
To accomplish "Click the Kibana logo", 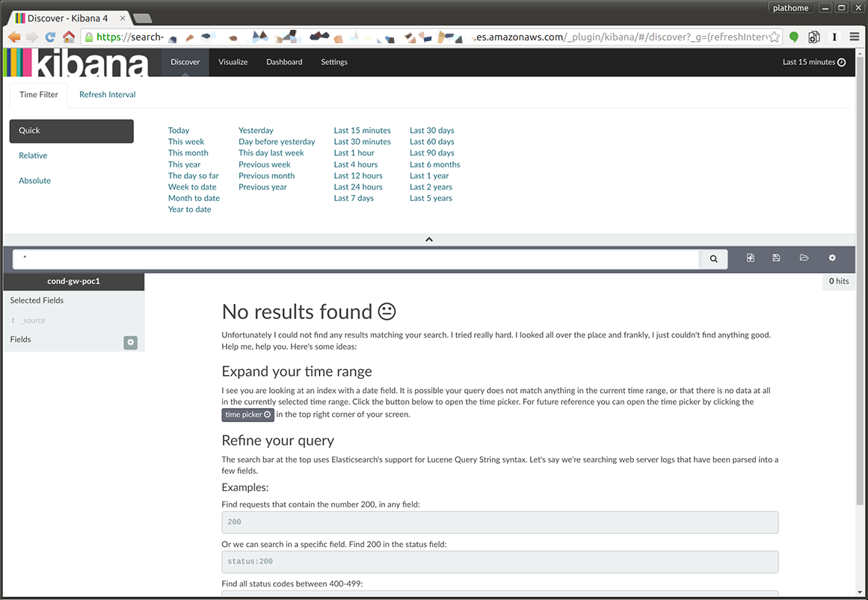I will coord(76,62).
